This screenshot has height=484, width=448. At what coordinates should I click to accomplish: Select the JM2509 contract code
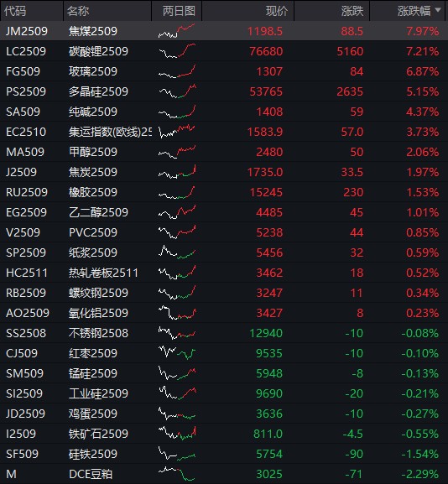pos(27,31)
